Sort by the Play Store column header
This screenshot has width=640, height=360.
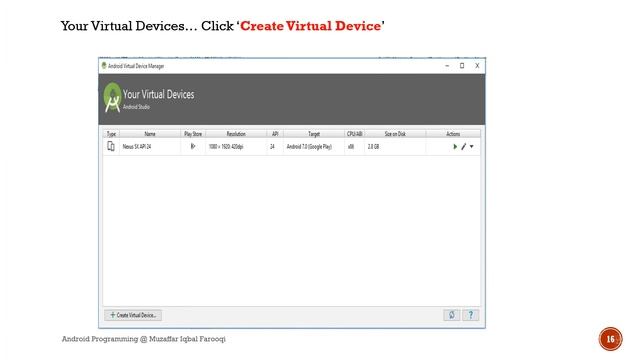pyautogui.click(x=193, y=134)
